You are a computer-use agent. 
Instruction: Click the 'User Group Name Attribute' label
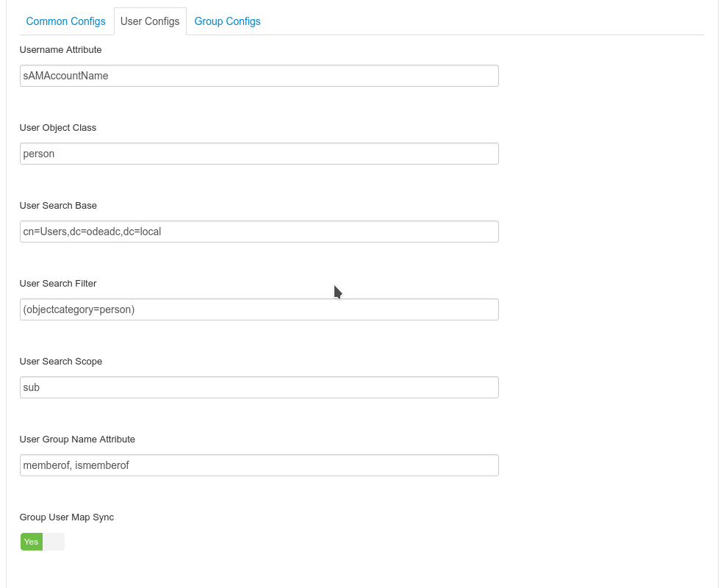tap(77, 440)
